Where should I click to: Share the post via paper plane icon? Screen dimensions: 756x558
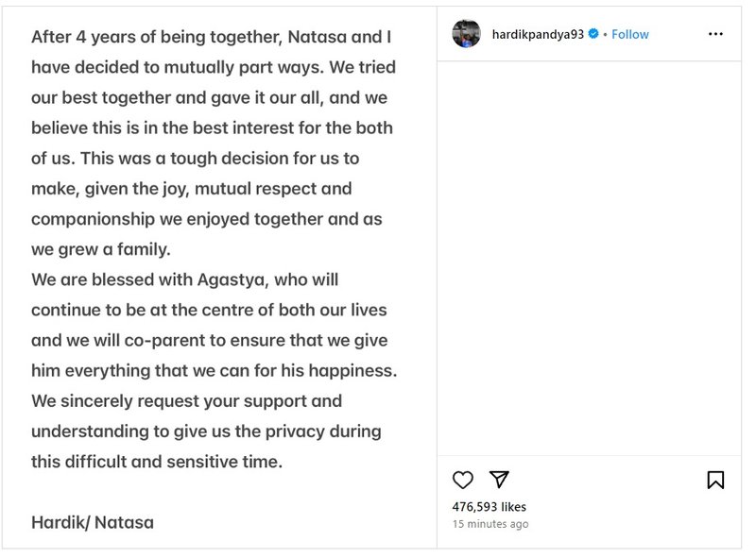499,479
